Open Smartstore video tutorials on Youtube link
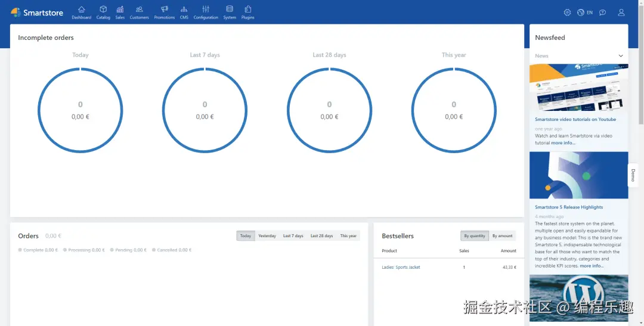Viewport: 644px width, 326px height. point(575,119)
